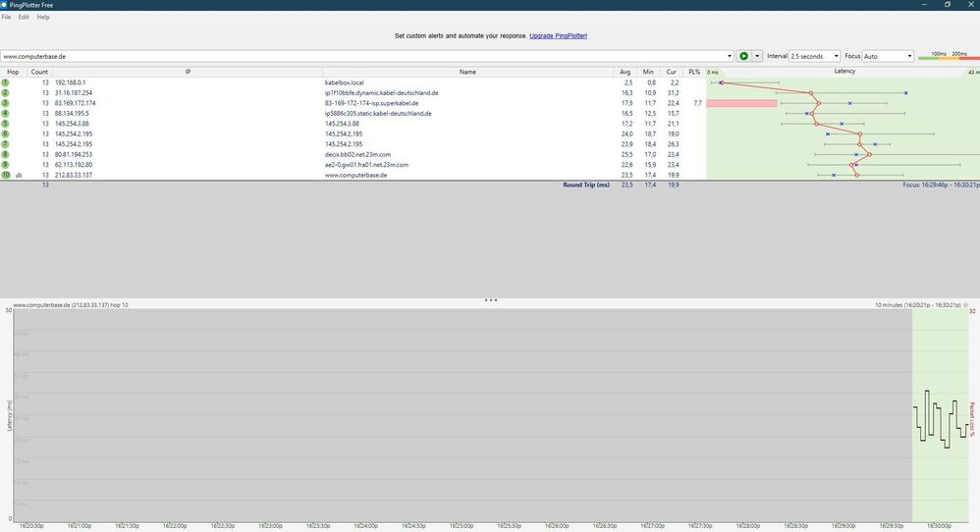The image size is (980, 532).
Task: Click the green start trace button
Action: point(743,56)
